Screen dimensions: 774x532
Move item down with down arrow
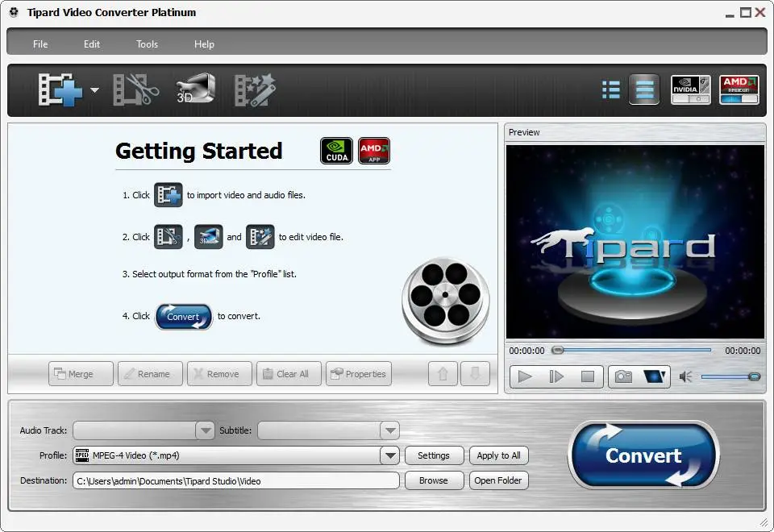coord(475,373)
